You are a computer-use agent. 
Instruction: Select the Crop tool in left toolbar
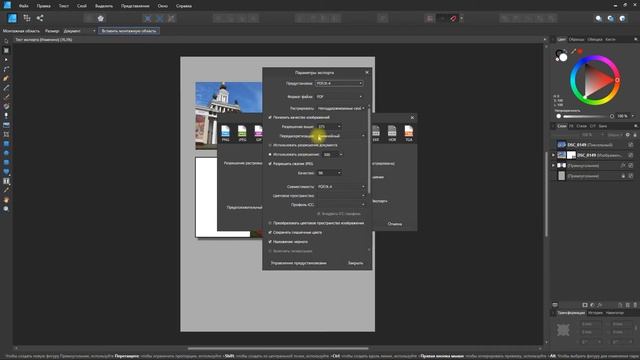tap(6, 134)
